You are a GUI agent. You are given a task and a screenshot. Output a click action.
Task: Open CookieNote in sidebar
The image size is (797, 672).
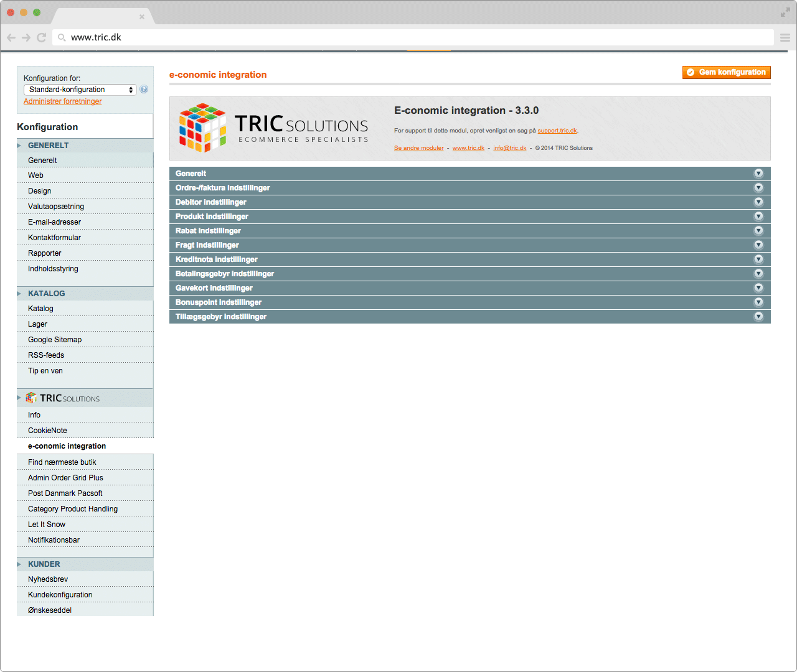85,431
